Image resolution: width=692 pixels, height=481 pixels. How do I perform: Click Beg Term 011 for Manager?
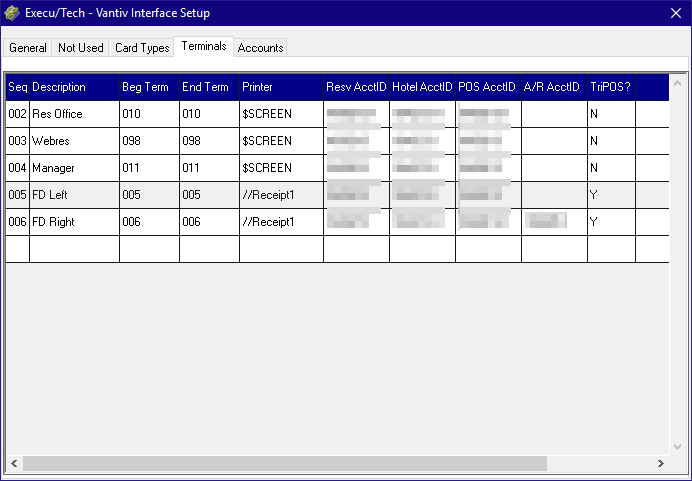pyautogui.click(x=149, y=168)
